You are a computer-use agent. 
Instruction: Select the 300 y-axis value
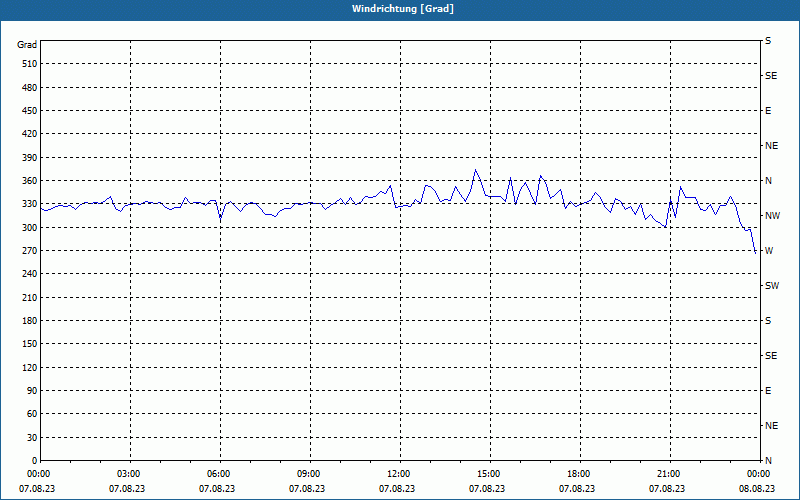tap(30, 228)
